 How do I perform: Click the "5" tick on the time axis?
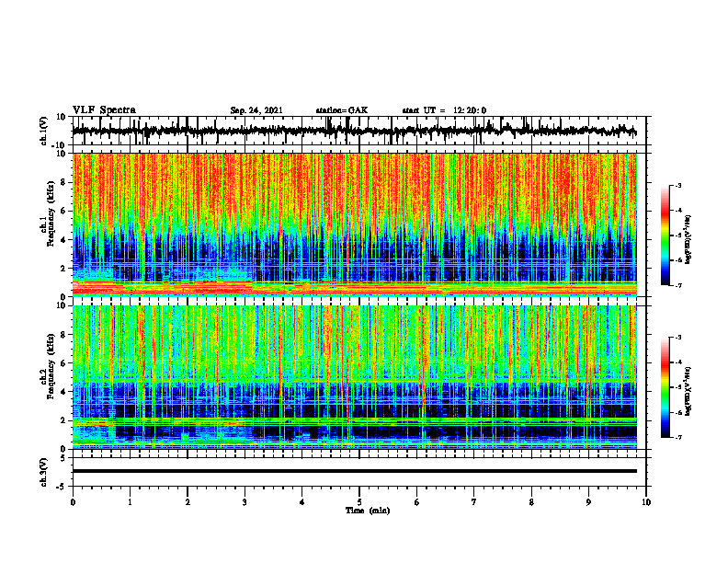(359, 502)
